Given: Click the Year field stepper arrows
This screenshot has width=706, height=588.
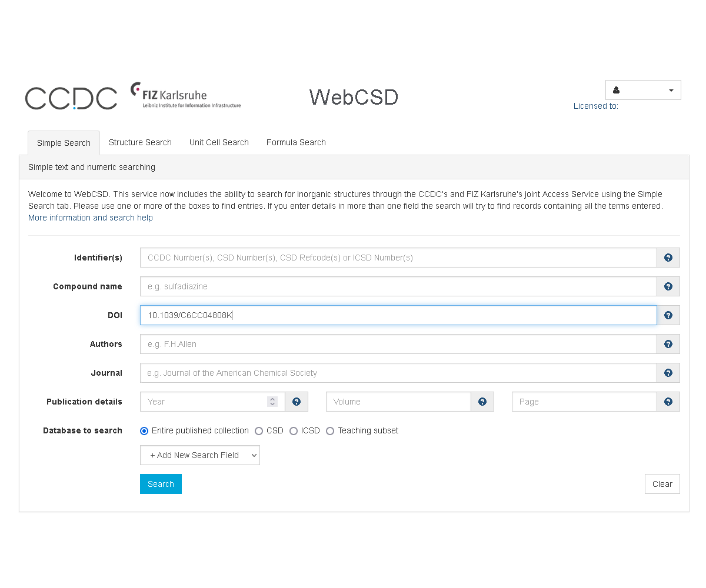Looking at the screenshot, I should click(272, 402).
